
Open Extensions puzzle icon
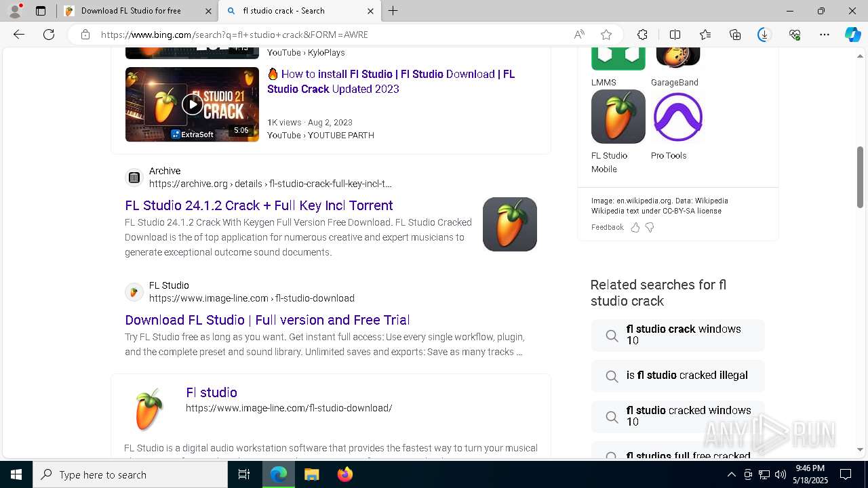tap(642, 35)
